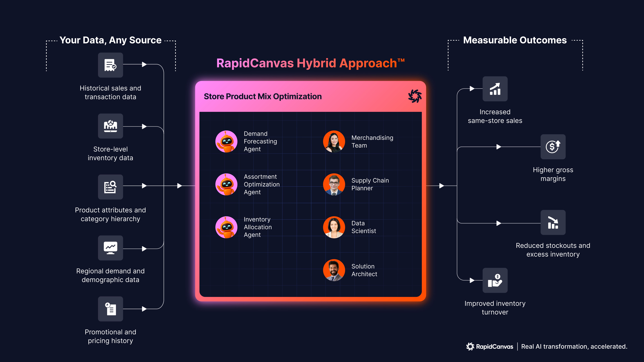
Task: Select the Store-level inventory data icon
Action: coord(110,126)
